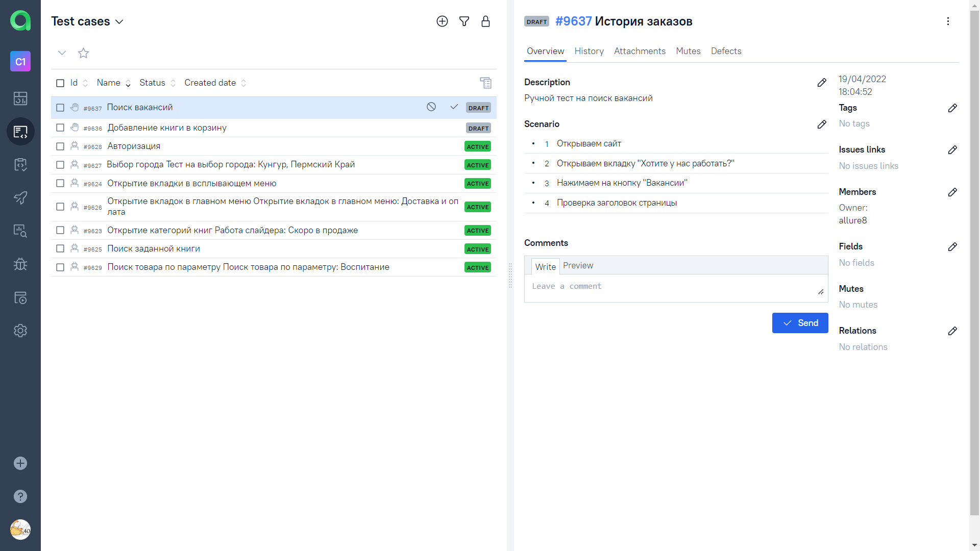
Task: Select the checkbox for Поиск заданной книги
Action: click(x=60, y=248)
